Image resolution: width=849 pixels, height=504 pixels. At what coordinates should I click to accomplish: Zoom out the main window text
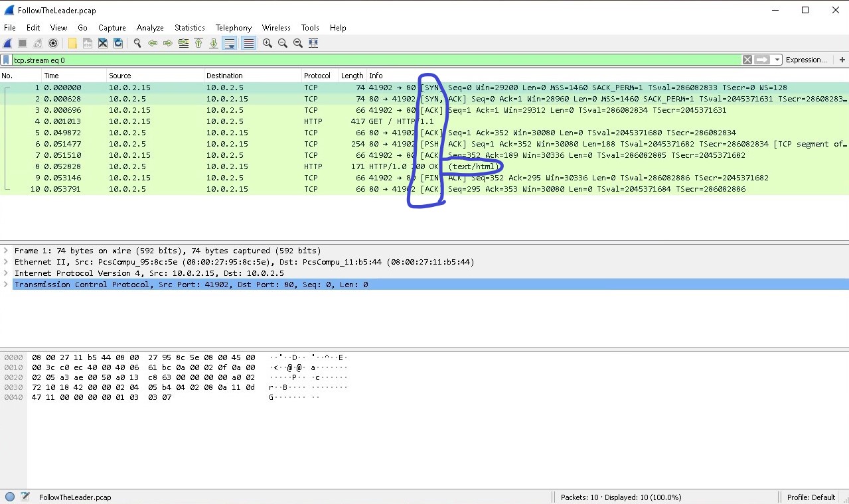coord(283,43)
